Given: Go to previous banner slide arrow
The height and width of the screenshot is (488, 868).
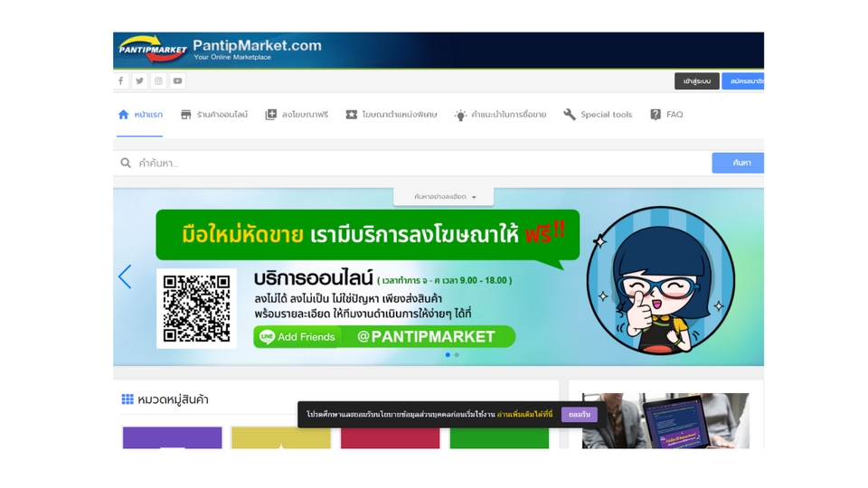Looking at the screenshot, I should (x=125, y=277).
